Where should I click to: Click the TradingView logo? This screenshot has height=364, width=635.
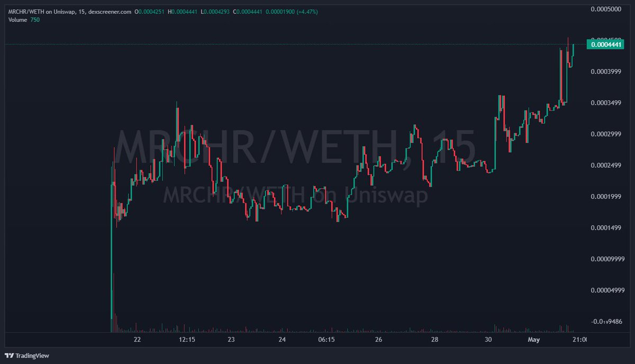26,355
